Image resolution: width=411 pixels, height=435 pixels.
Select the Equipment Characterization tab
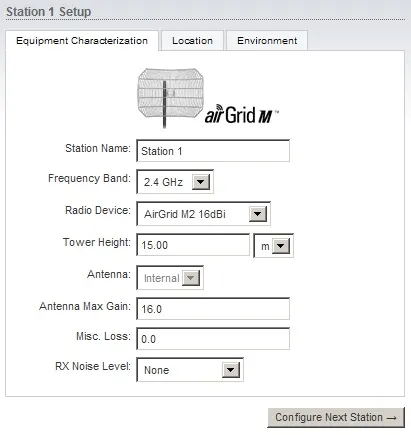pos(82,41)
